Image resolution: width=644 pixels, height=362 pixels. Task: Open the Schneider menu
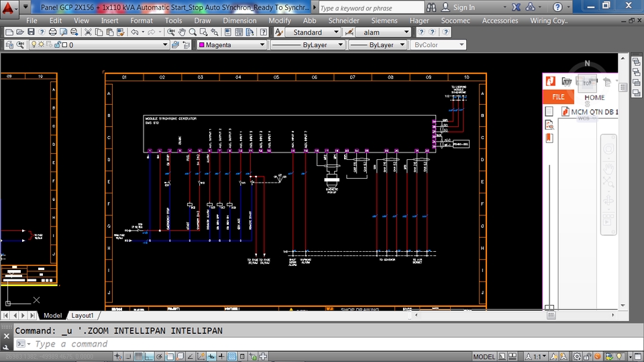point(343,21)
